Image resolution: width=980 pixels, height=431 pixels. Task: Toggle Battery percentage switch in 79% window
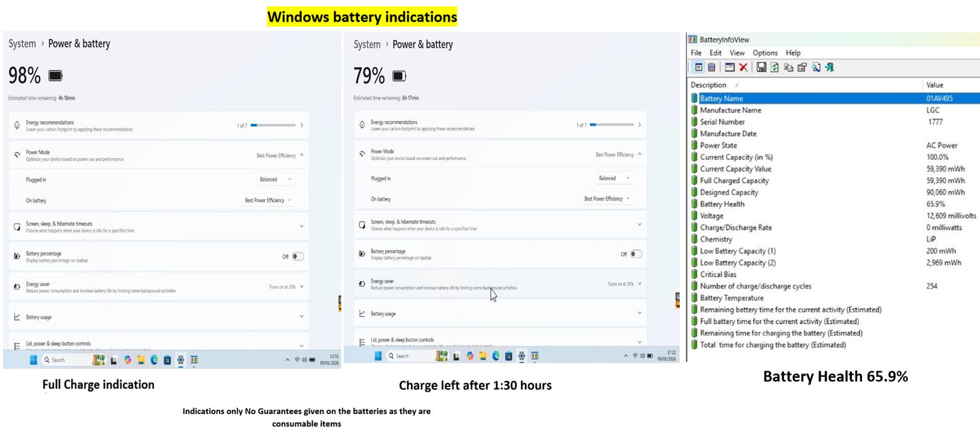click(635, 254)
